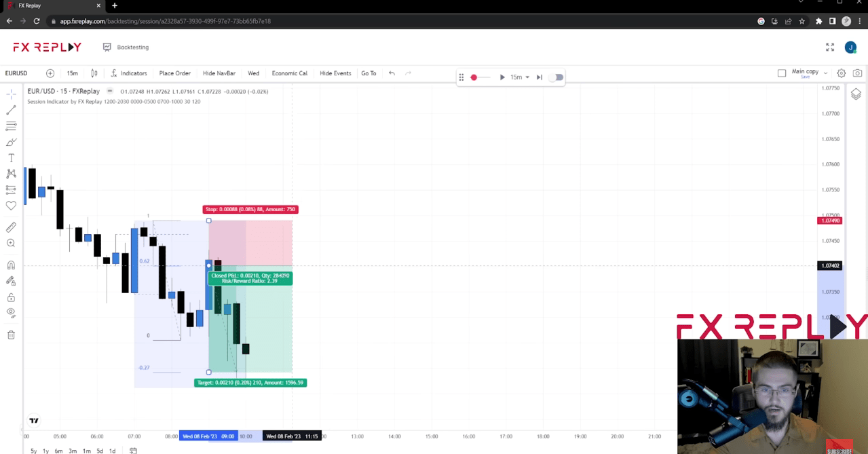The image size is (868, 454).
Task: Click the go-to-date calendar icon
Action: (x=133, y=451)
